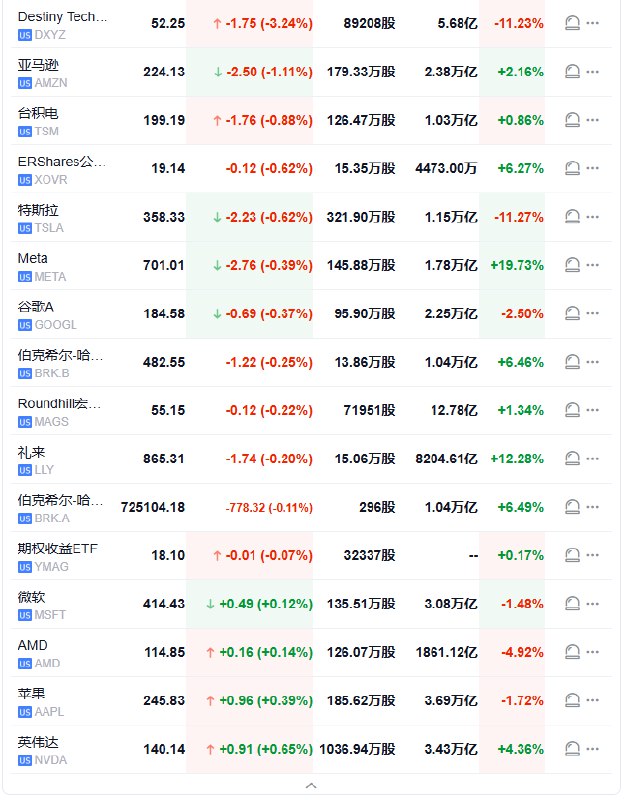
Task: Select price 482.55 cell
Action: 164,362
